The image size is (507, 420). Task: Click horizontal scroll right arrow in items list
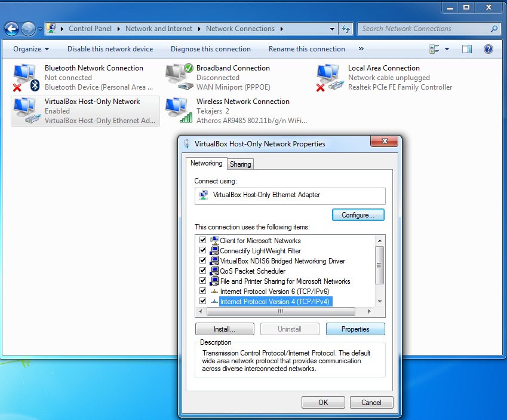pyautogui.click(x=369, y=312)
